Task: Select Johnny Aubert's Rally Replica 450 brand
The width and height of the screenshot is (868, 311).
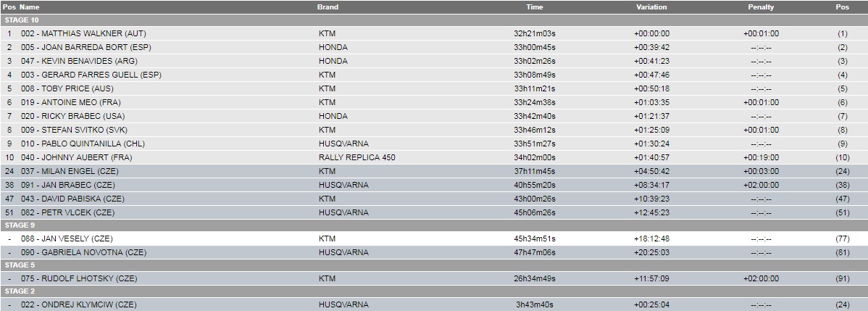Action: 357,157
